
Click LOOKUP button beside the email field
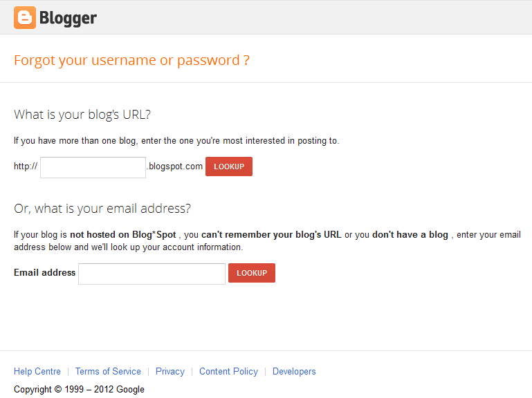[252, 273]
